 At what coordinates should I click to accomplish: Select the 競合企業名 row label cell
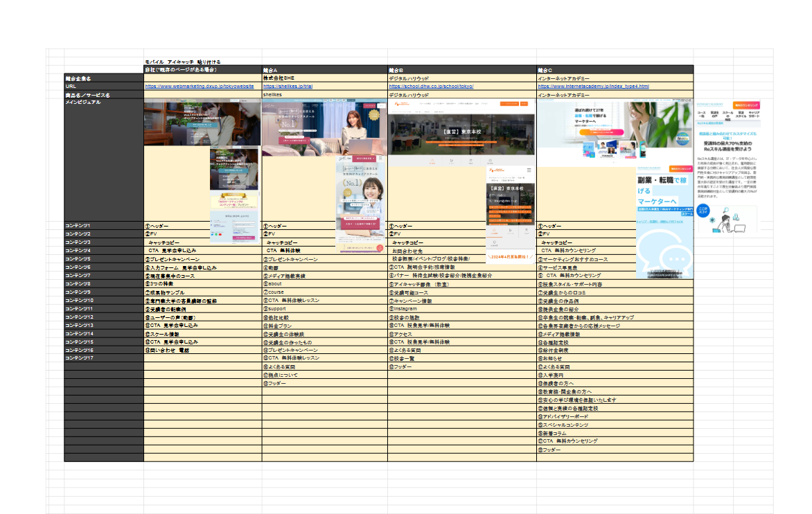tap(104, 78)
